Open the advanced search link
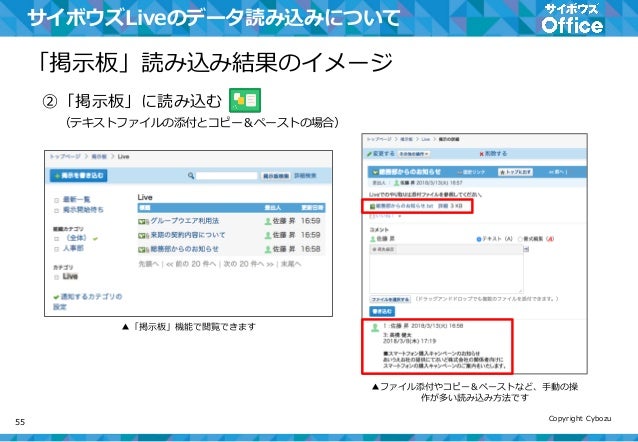This screenshot has height=442, width=638. pyautogui.click(x=305, y=176)
